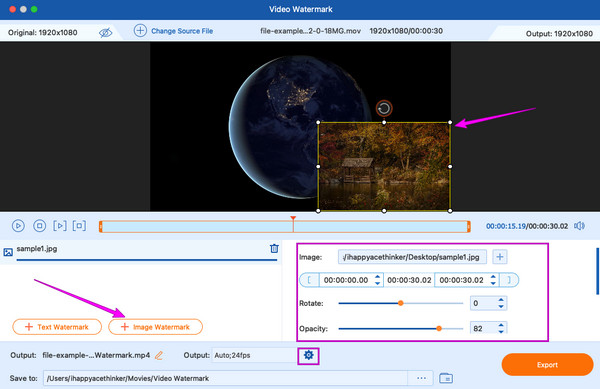This screenshot has height=389, width=600.
Task: Click the output name file-example-...Watermark.mp4
Action: 96,355
